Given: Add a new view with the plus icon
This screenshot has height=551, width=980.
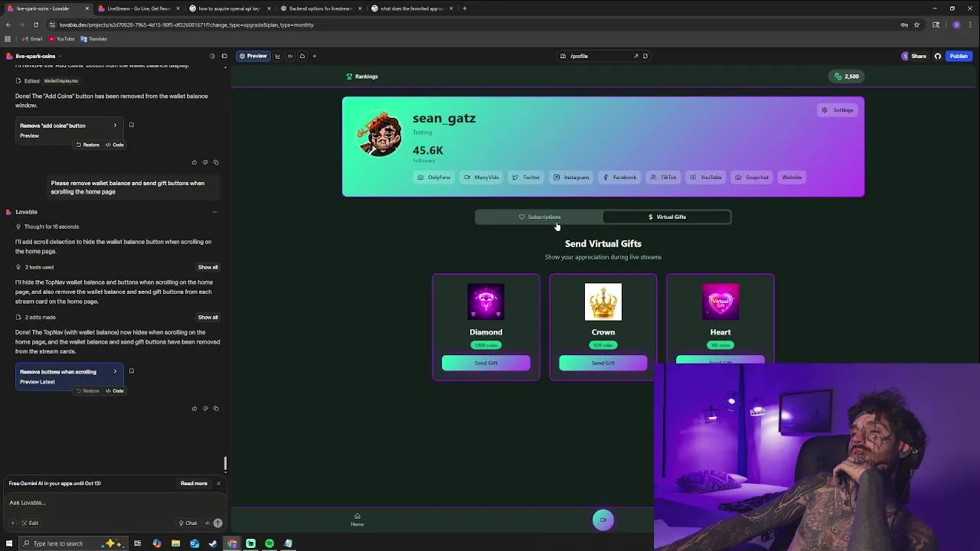Looking at the screenshot, I should point(314,56).
